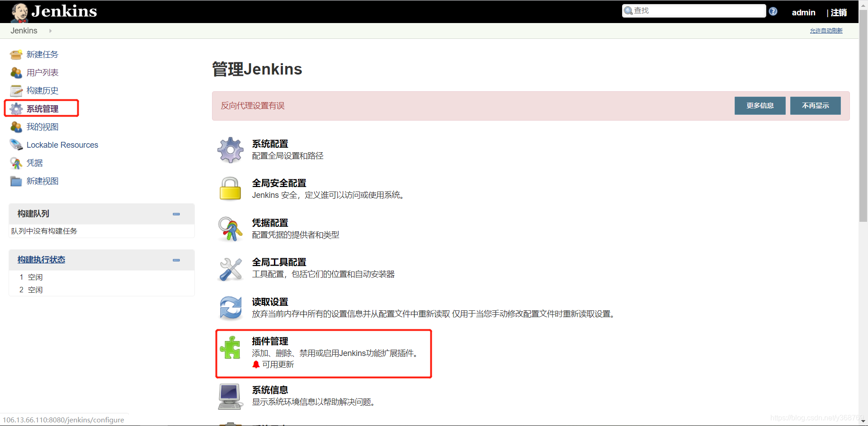Click the admin user link
This screenshot has height=426, width=868.
[803, 13]
